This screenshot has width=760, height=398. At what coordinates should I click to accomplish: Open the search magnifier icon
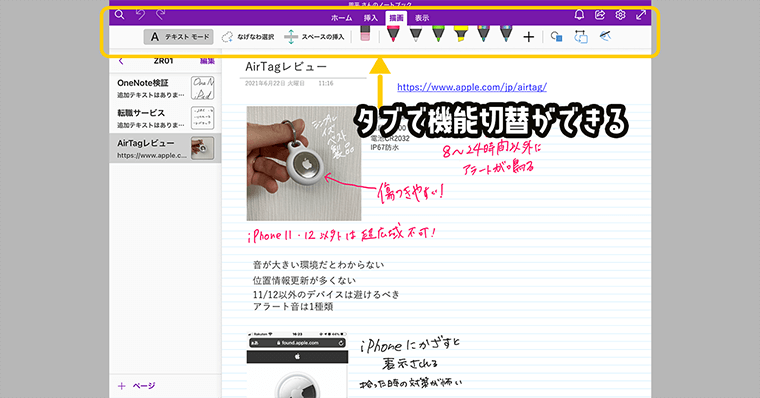click(119, 15)
